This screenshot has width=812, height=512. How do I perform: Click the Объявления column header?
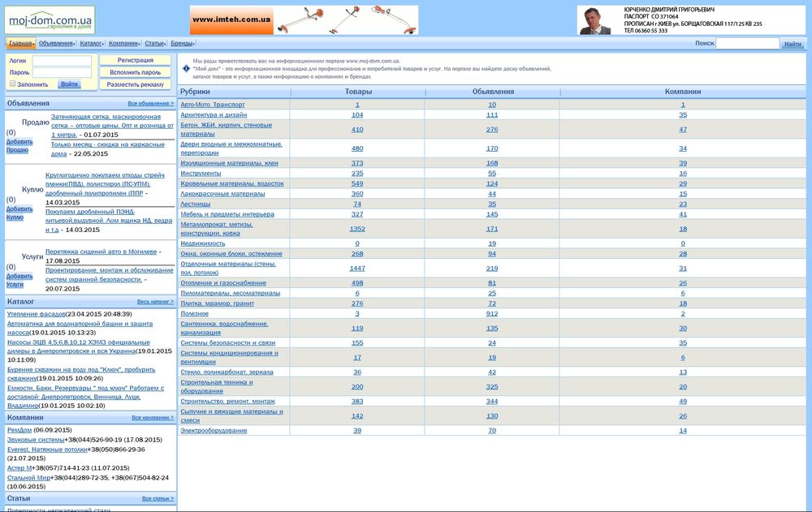coord(493,92)
